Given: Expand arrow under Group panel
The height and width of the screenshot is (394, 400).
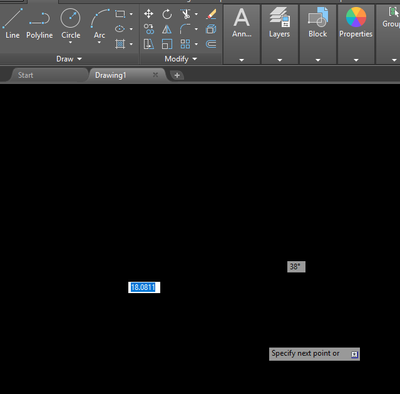Looking at the screenshot, I should coord(394,60).
